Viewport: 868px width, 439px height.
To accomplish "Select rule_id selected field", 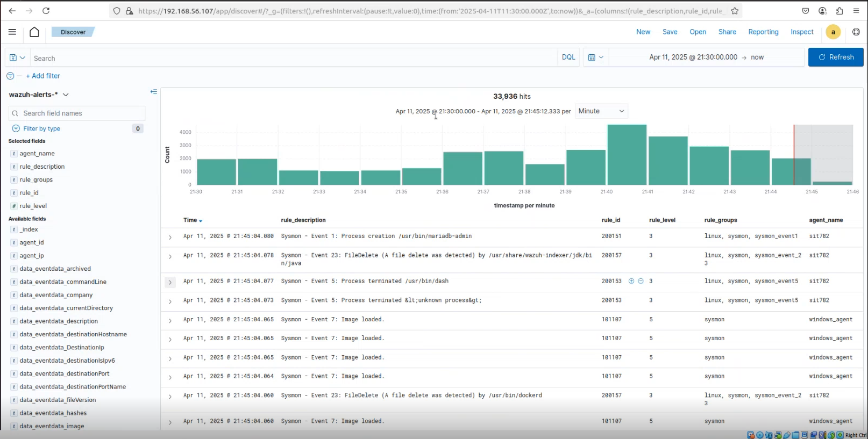I will tap(29, 193).
